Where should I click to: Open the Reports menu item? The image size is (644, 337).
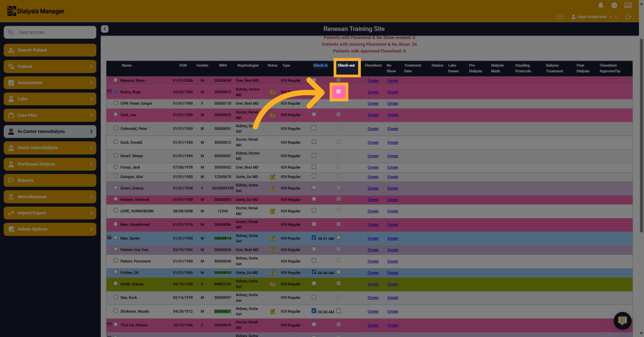click(50, 180)
